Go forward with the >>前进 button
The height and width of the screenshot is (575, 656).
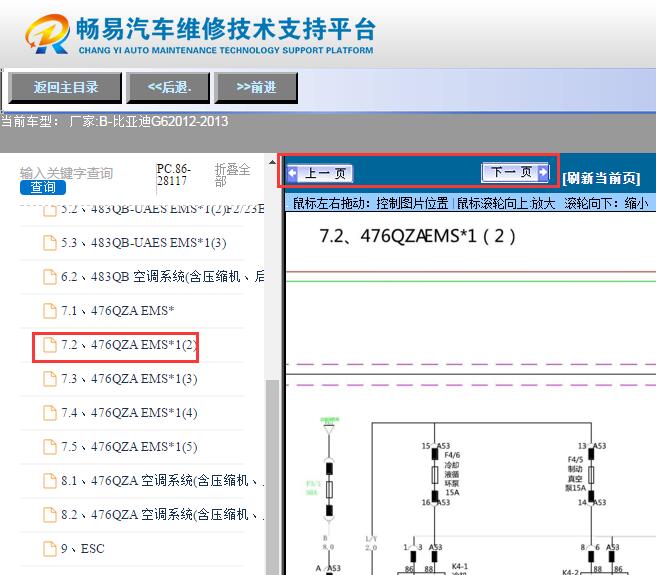(256, 87)
